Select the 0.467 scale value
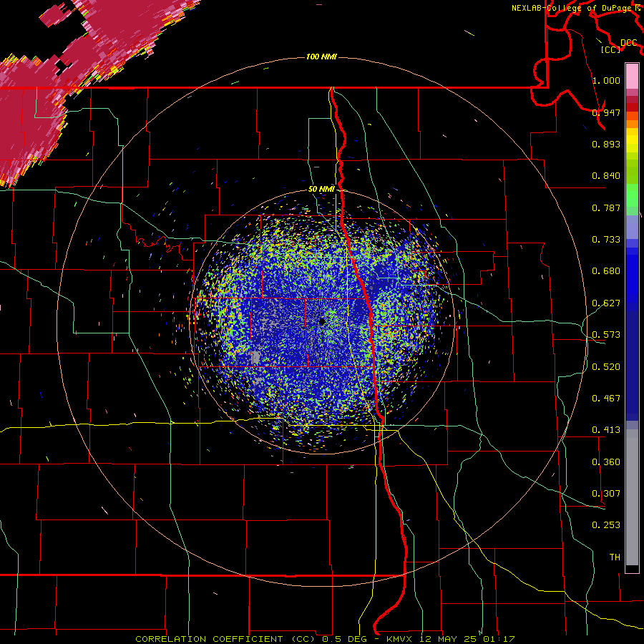The width and height of the screenshot is (644, 644). (606, 399)
